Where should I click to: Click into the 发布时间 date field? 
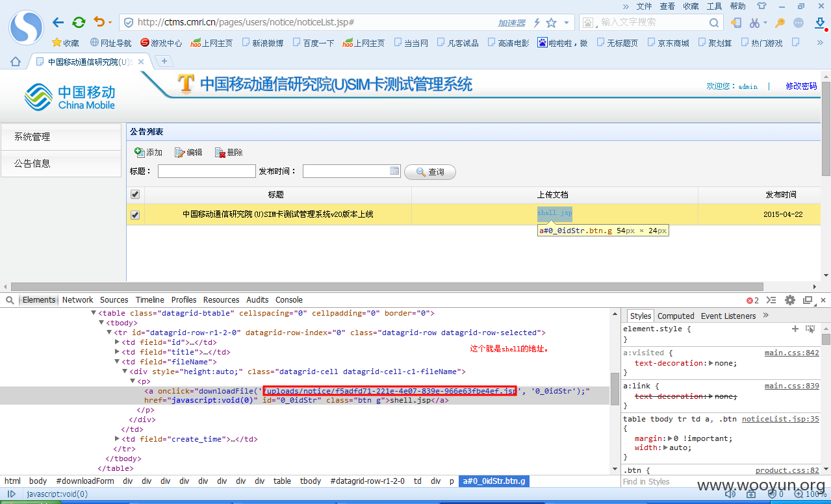coord(346,171)
